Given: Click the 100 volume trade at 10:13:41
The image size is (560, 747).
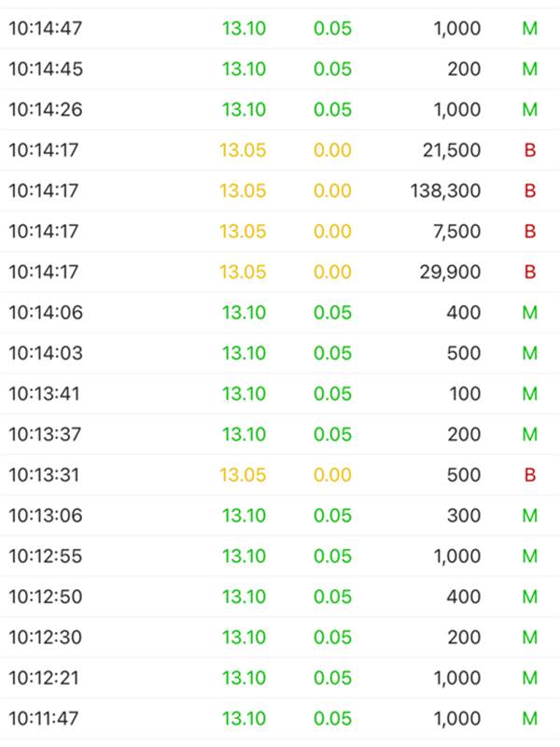Looking at the screenshot, I should coord(464,394).
